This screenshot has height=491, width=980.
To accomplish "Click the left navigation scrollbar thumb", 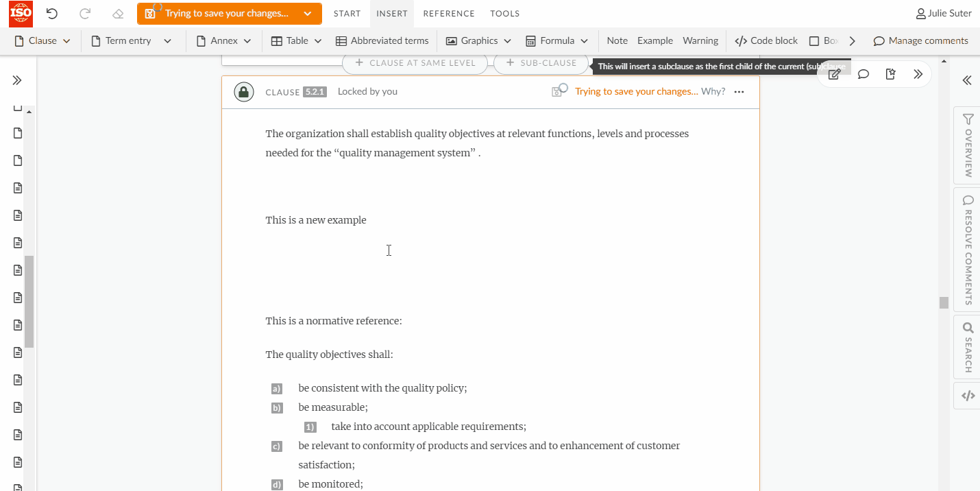I will 29,302.
